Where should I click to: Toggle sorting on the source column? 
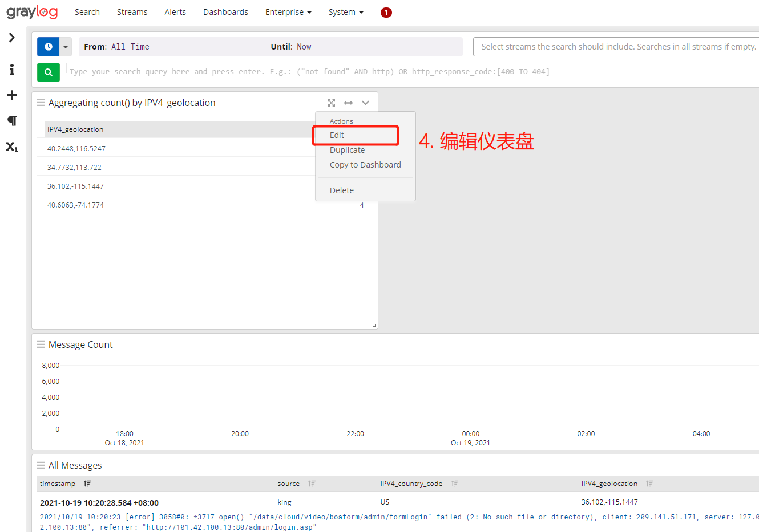(x=312, y=483)
